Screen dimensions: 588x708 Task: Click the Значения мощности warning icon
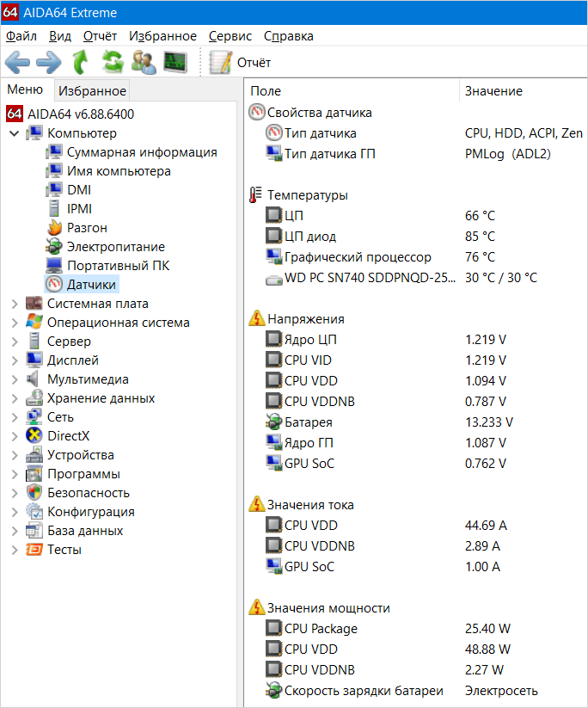click(x=257, y=607)
